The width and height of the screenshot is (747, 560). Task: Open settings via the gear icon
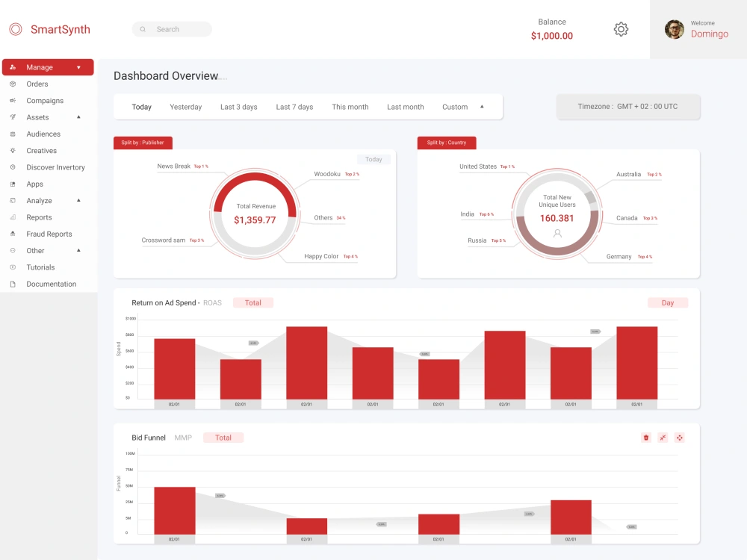tap(621, 30)
